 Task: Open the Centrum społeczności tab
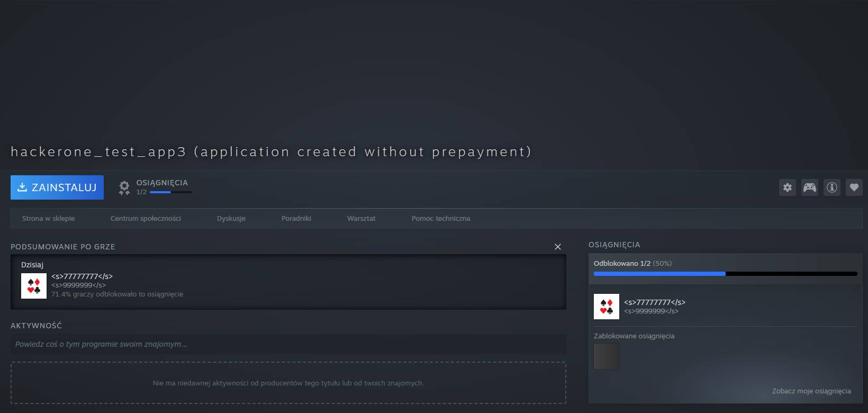coord(146,219)
